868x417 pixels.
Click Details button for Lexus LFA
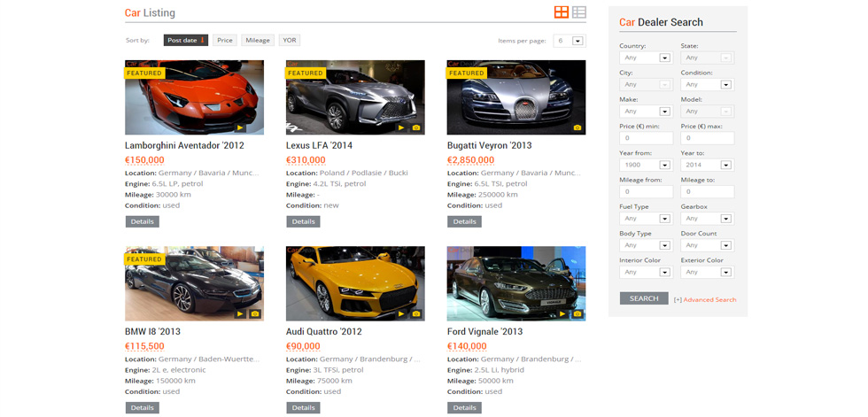[303, 221]
